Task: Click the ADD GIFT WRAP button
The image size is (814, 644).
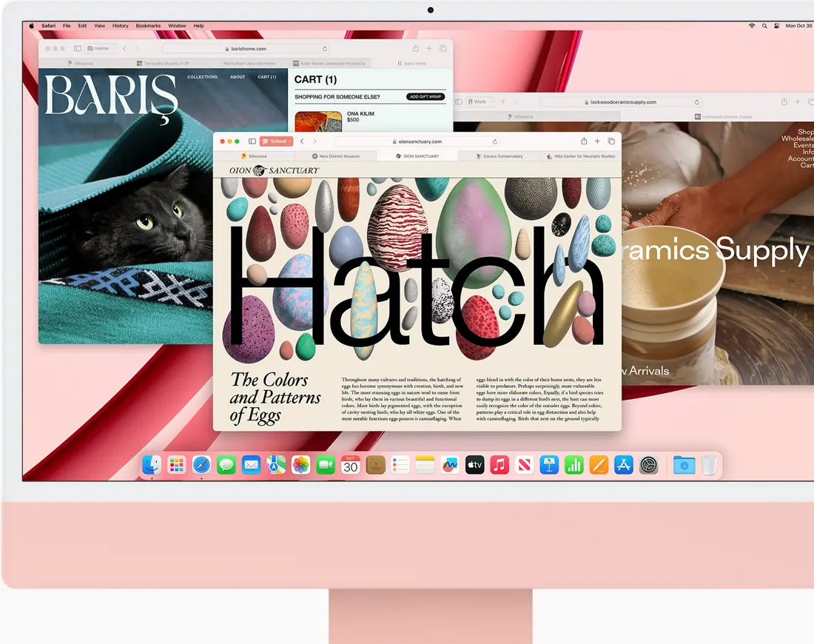Action: tap(425, 96)
